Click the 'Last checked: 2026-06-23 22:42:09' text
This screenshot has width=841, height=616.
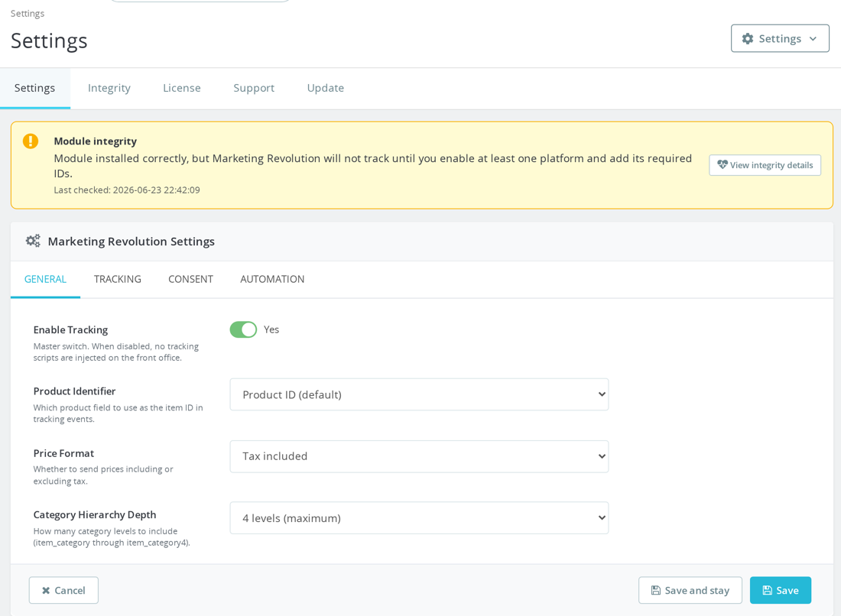(127, 190)
